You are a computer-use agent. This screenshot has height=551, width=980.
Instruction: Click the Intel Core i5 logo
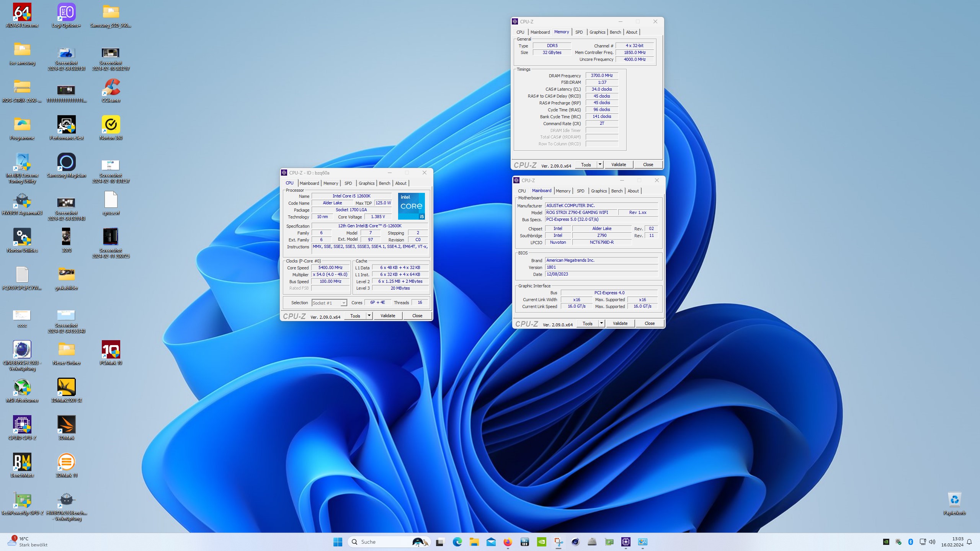pyautogui.click(x=411, y=206)
